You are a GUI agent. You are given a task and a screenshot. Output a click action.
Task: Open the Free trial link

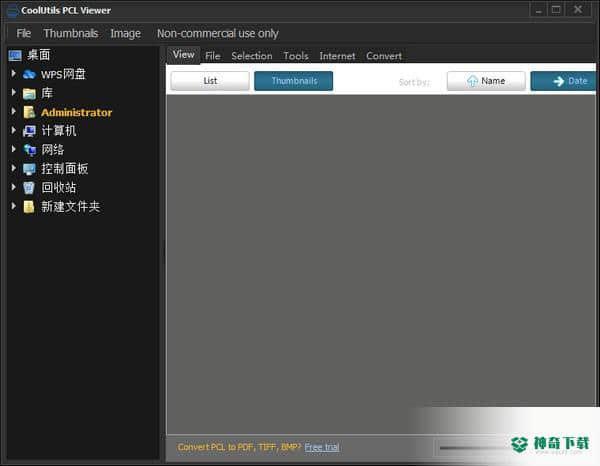[x=322, y=447]
